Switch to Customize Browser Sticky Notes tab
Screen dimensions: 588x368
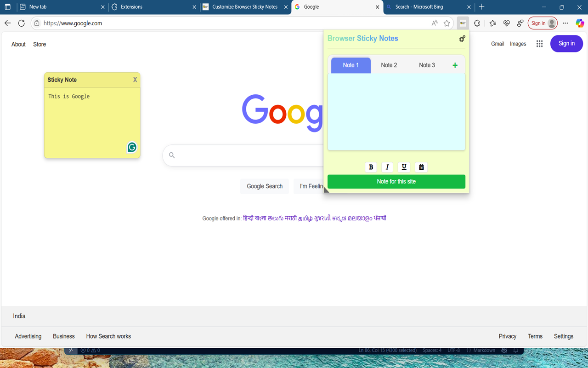245,7
